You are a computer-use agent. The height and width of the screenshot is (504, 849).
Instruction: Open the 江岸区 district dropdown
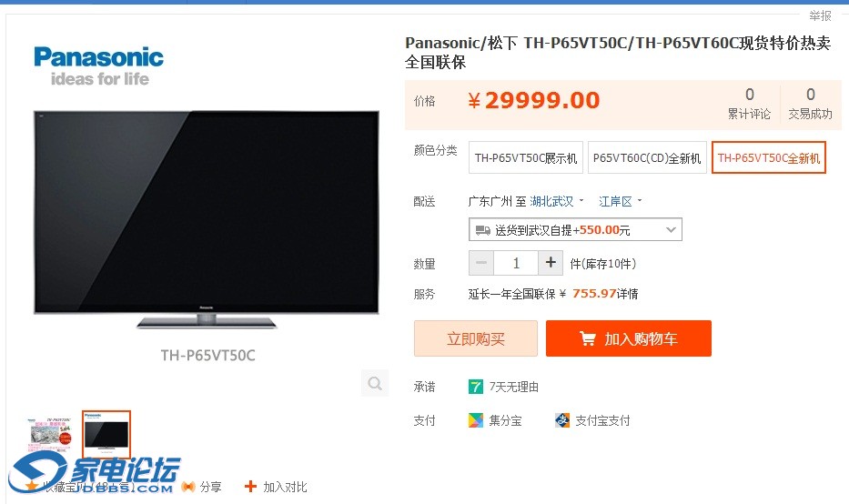(620, 201)
